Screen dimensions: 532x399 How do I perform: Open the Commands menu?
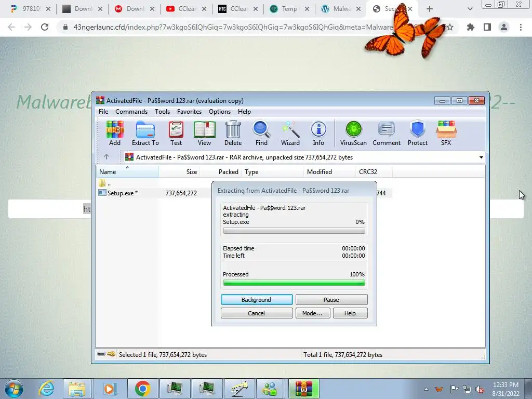[131, 112]
